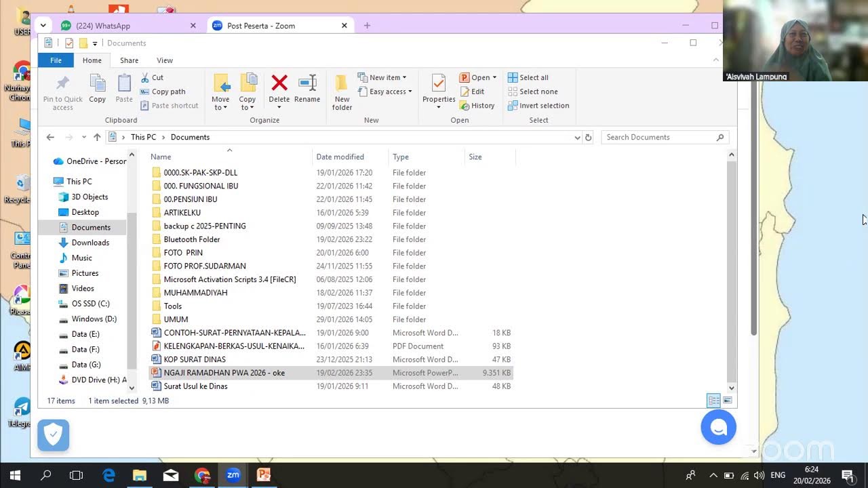Click Paste shortcut in the ribbon
Screen dimensions: 868x488
170,106
